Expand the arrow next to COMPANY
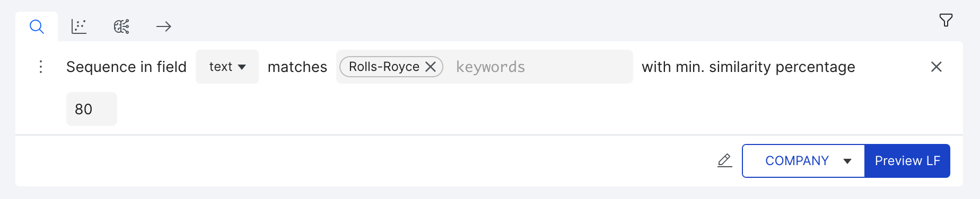Image resolution: width=980 pixels, height=199 pixels. tap(847, 161)
